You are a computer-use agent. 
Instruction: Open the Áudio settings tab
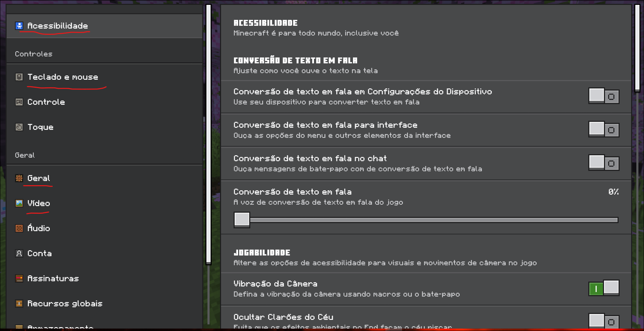(104, 228)
